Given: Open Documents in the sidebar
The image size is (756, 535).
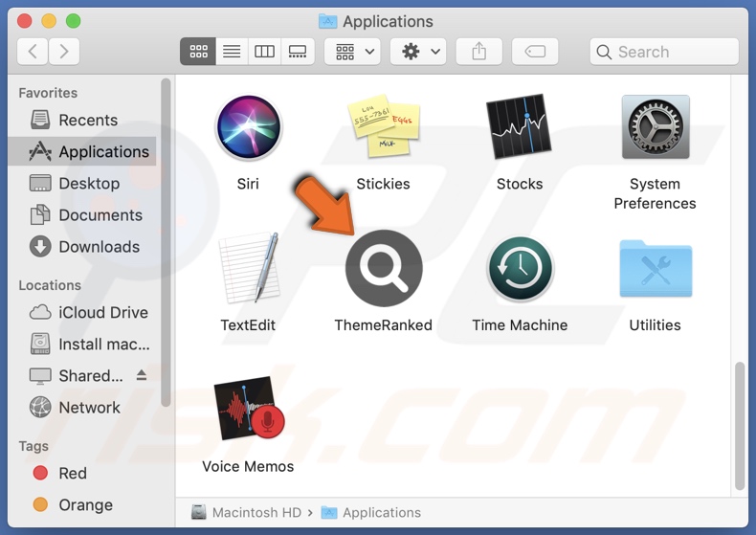Looking at the screenshot, I should (82, 215).
